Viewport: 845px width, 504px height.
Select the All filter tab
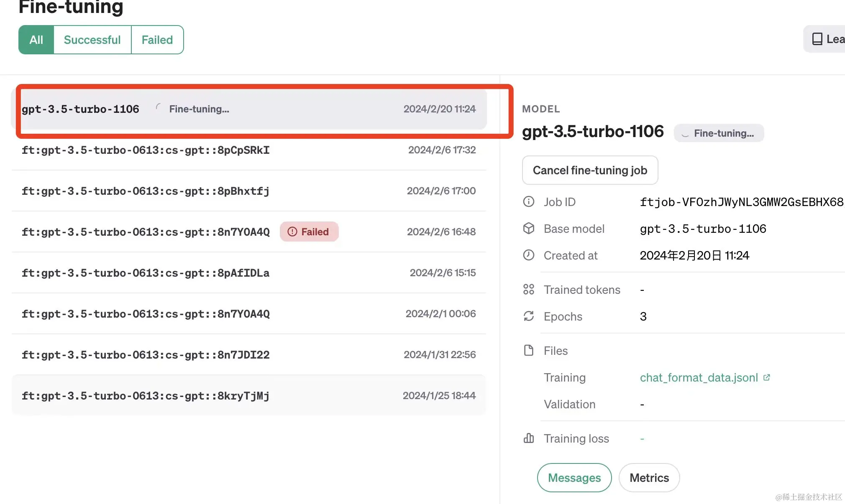point(36,40)
